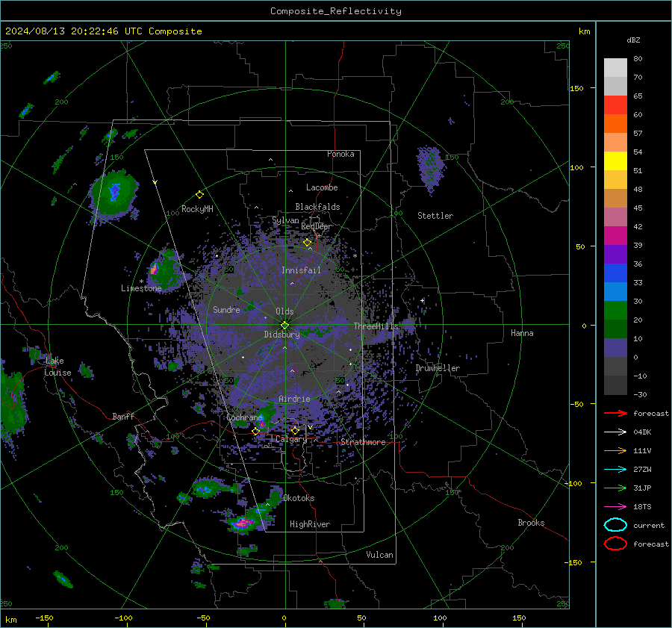Click the yellow diamond marker beside RockyMH
This screenshot has height=628, width=672.
pos(199,195)
